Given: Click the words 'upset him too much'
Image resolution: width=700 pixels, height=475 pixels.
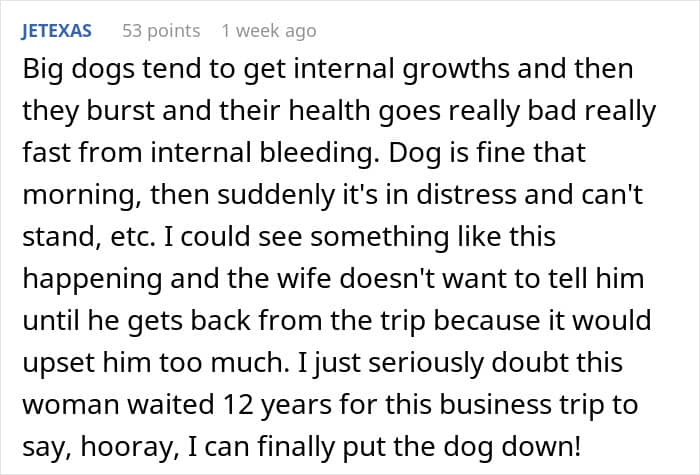Looking at the screenshot, I should (x=153, y=362).
